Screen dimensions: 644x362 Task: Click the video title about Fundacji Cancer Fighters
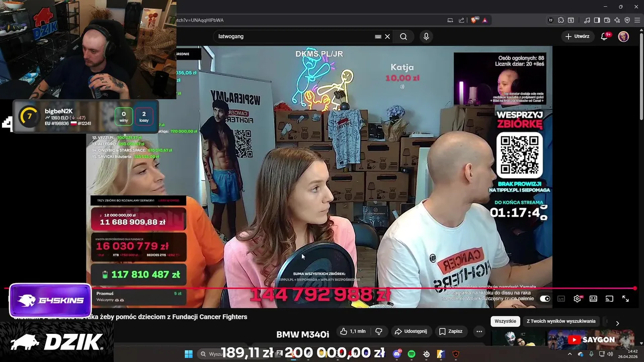[130, 317]
